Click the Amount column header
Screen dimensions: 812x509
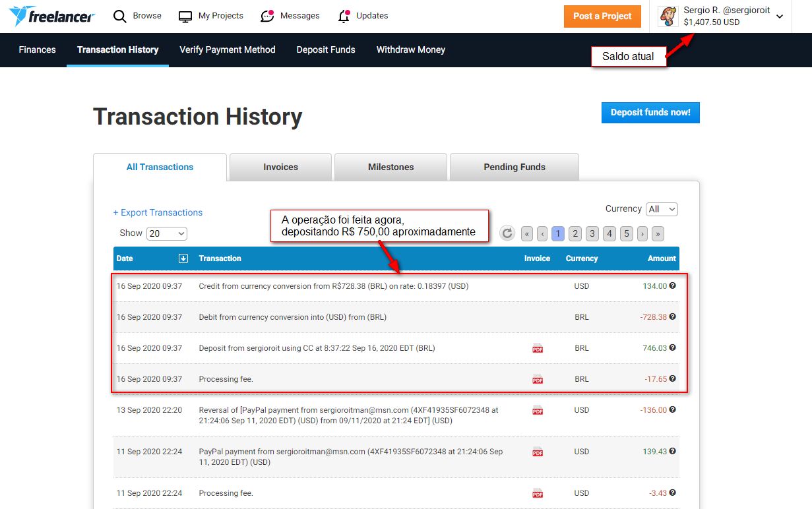pyautogui.click(x=662, y=258)
